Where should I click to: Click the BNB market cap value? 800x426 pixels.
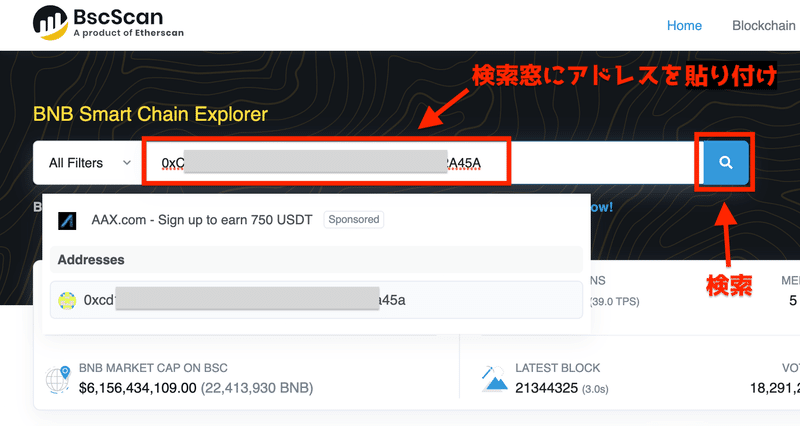coord(138,388)
